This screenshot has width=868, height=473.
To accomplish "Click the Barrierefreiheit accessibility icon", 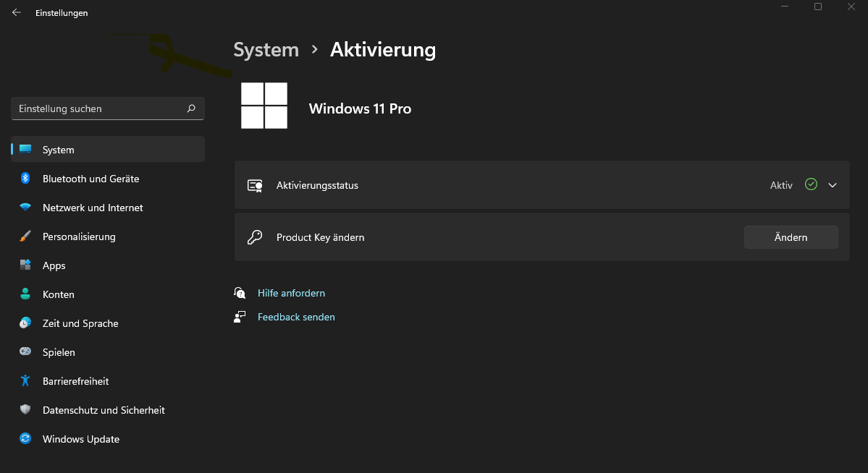I will pos(25,380).
